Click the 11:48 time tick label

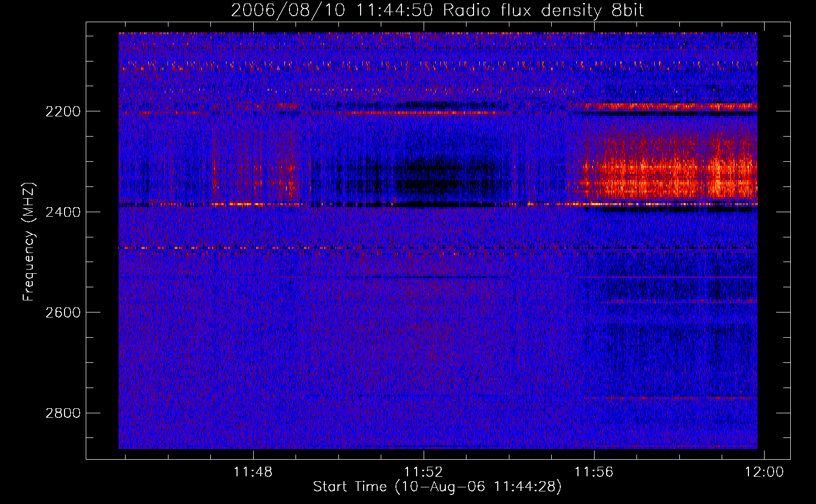click(x=253, y=472)
